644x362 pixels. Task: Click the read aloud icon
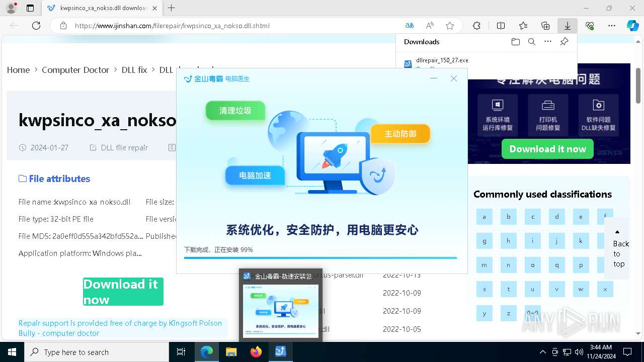[x=430, y=26]
